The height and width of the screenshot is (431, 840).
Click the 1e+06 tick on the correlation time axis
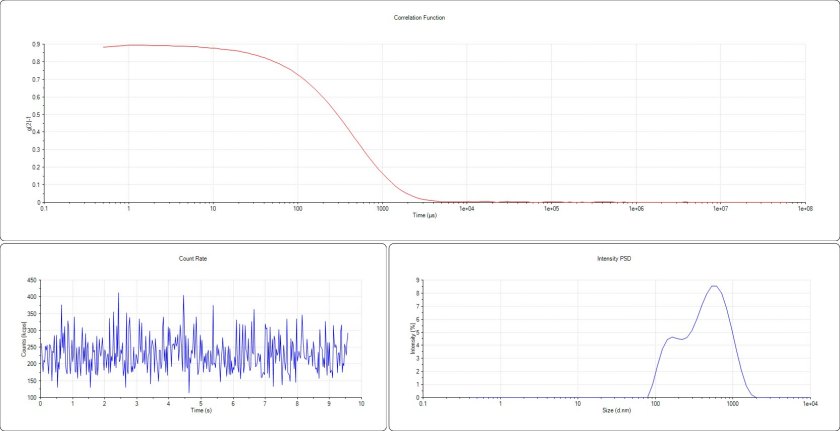point(636,209)
